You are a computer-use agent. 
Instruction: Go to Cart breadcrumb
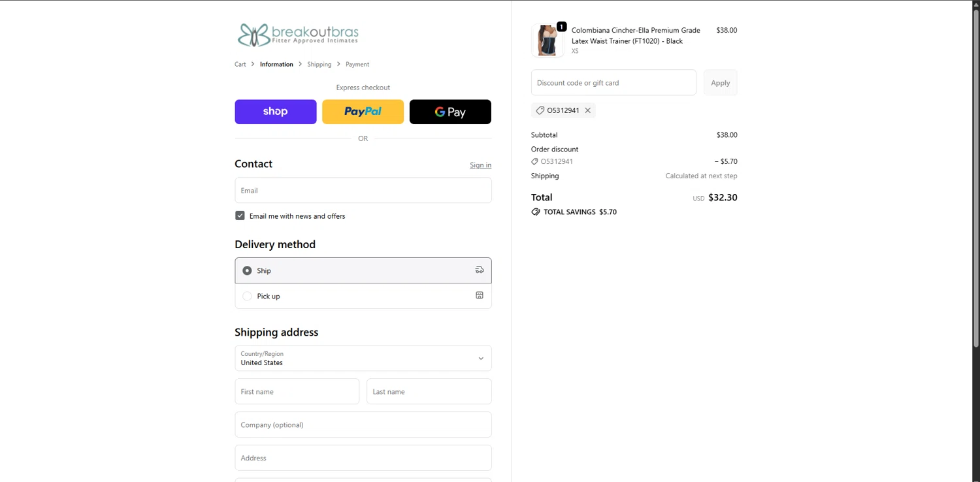[240, 64]
